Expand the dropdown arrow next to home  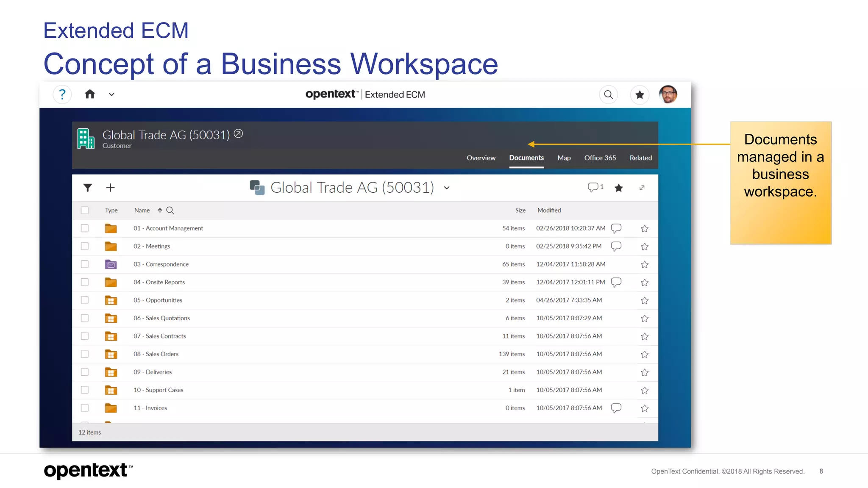(x=111, y=94)
